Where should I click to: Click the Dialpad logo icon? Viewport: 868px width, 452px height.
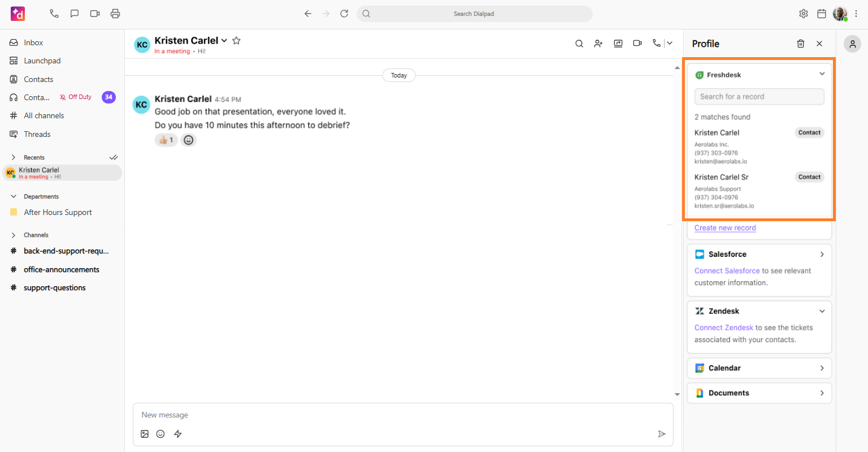click(18, 14)
